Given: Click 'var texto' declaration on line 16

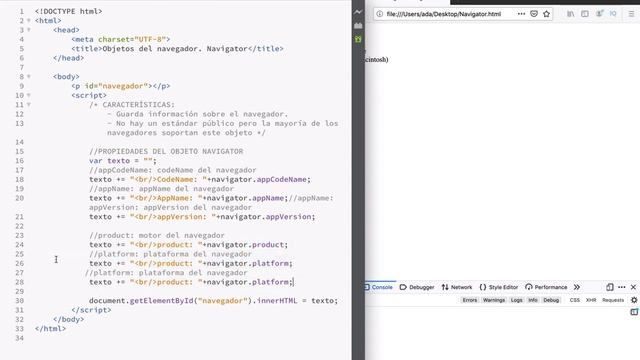Looking at the screenshot, I should (x=109, y=161).
